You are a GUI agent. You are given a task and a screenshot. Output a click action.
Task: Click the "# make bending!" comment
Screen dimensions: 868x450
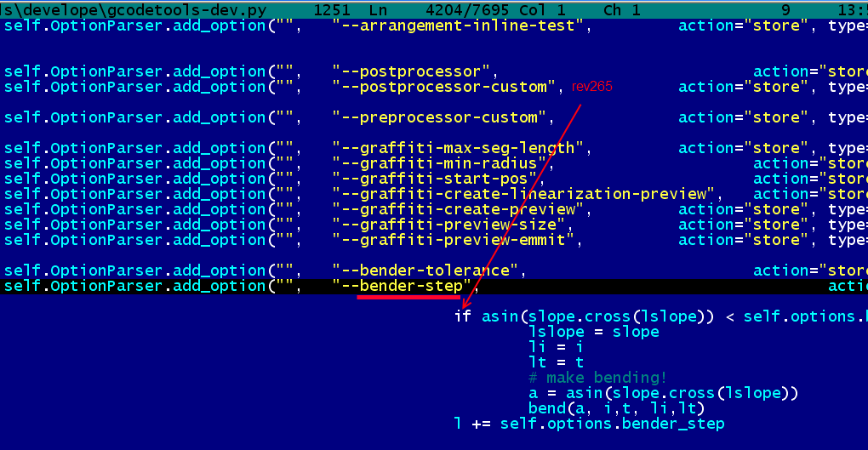598,378
